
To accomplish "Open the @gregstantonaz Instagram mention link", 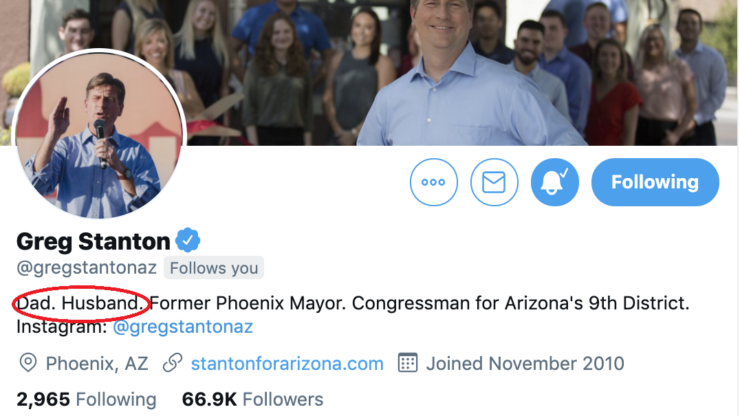I will coord(183,327).
